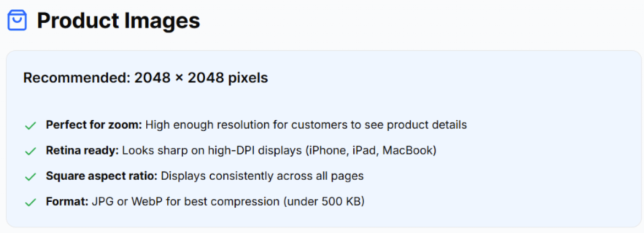
Task: Select the bold Retina ready label
Action: point(82,151)
